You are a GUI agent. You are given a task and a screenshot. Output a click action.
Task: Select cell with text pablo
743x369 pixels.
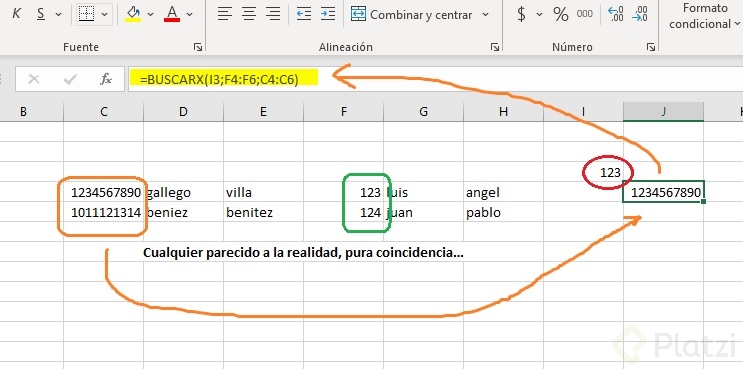pyautogui.click(x=503, y=212)
